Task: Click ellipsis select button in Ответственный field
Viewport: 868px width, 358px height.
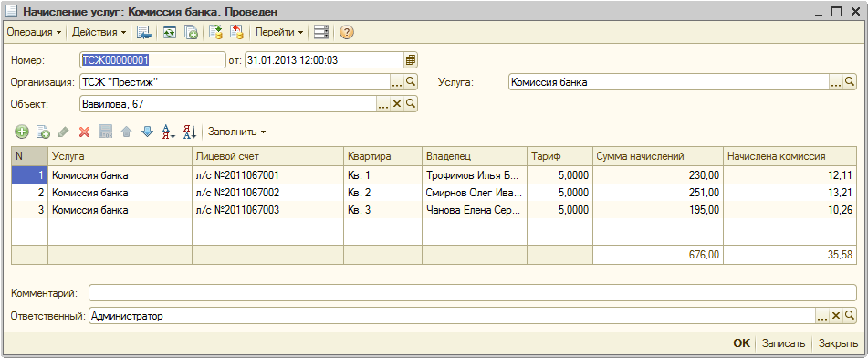Action: [822, 315]
